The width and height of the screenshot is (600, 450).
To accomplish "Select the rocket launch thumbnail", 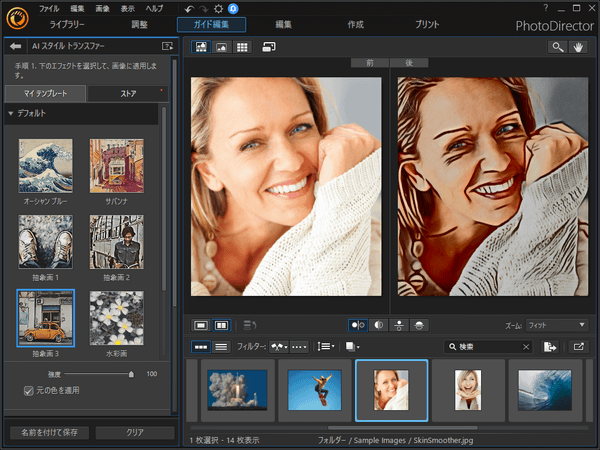I will (237, 390).
